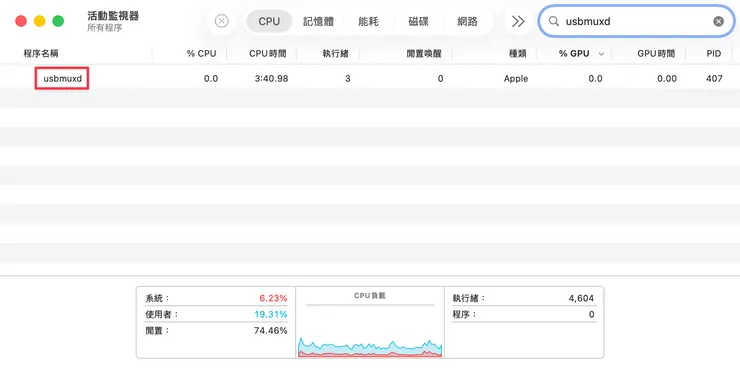This screenshot has height=370, width=740.
Task: Close the window with red button
Action: [21, 21]
